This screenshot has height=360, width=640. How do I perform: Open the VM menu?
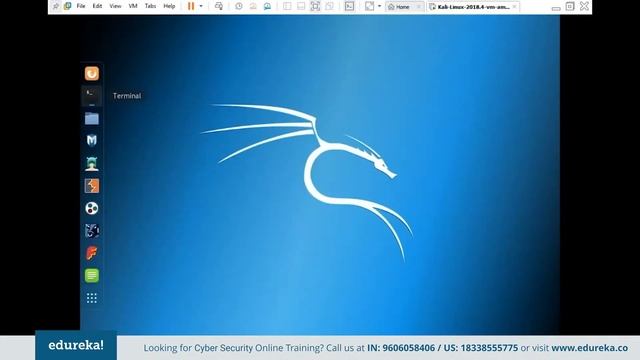tap(133, 6)
